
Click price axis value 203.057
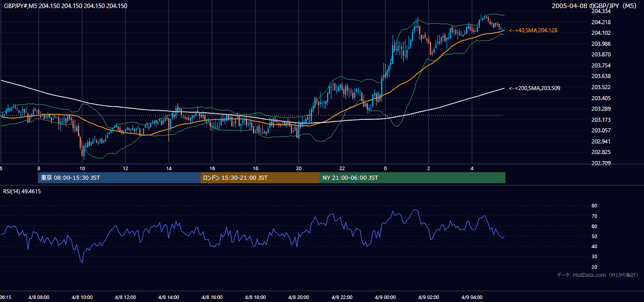click(x=601, y=130)
